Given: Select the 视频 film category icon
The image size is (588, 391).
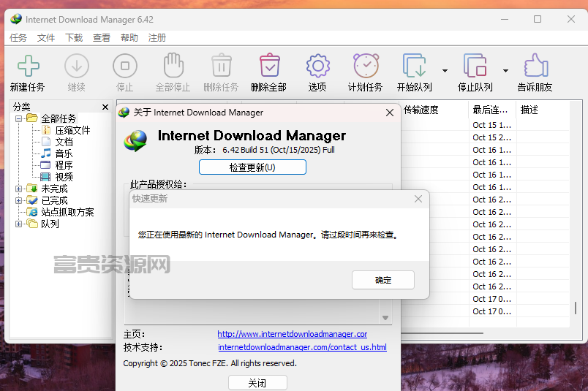Looking at the screenshot, I should [x=45, y=177].
